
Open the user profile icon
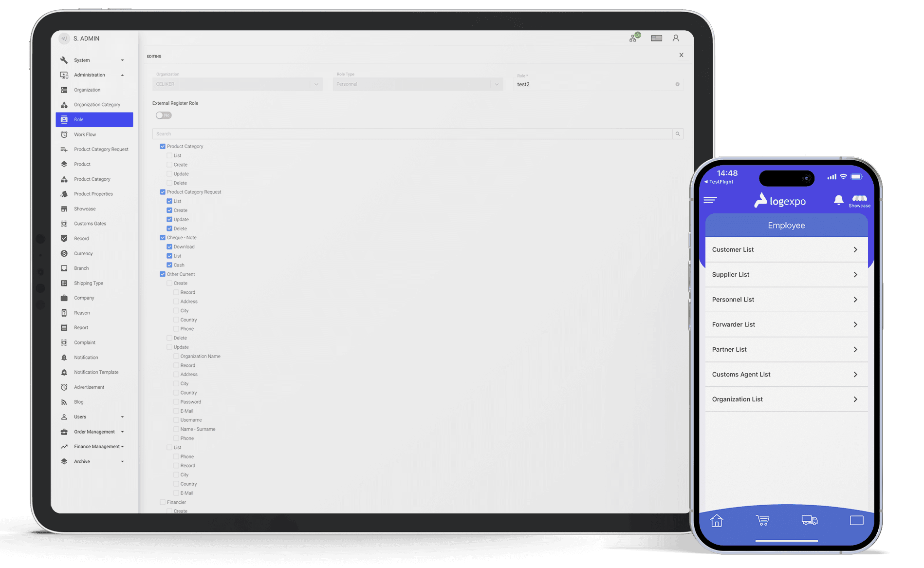(676, 38)
